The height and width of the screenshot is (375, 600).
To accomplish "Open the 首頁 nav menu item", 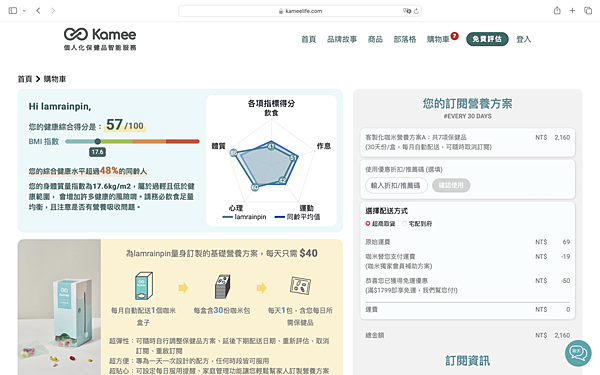I will point(308,39).
